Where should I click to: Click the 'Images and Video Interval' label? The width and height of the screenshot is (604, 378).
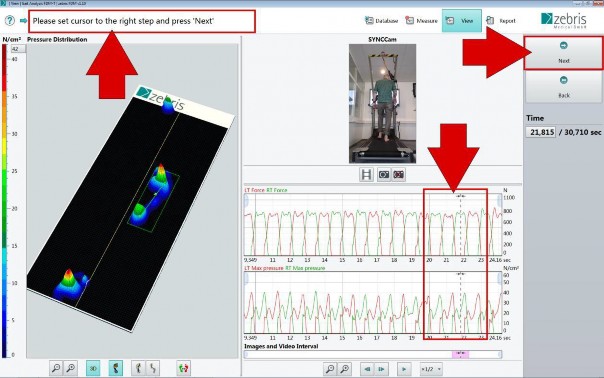281,346
